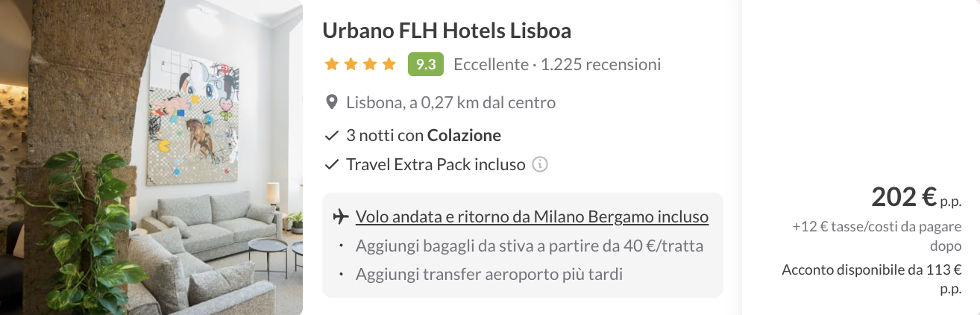Click the location pin icon
The image size is (980, 315).
pyautogui.click(x=332, y=102)
